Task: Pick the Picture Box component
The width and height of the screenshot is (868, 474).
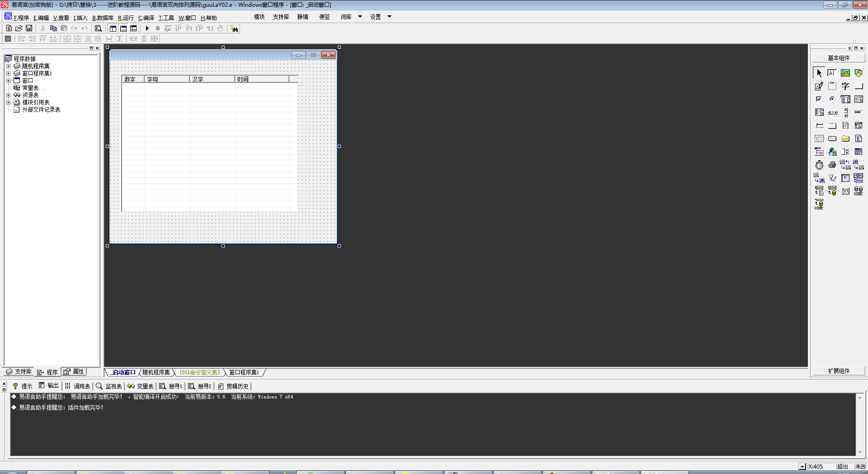Action: click(845, 73)
